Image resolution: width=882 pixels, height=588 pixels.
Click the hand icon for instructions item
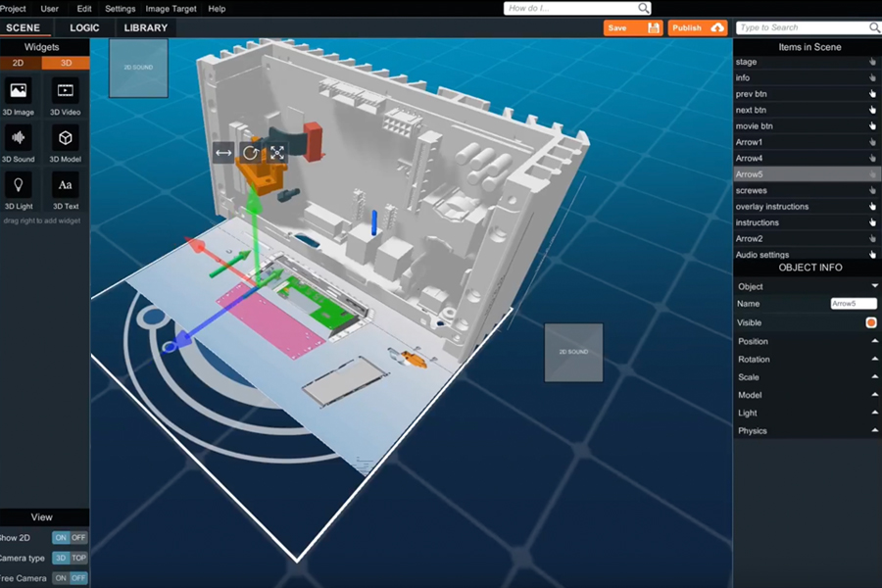(872, 222)
